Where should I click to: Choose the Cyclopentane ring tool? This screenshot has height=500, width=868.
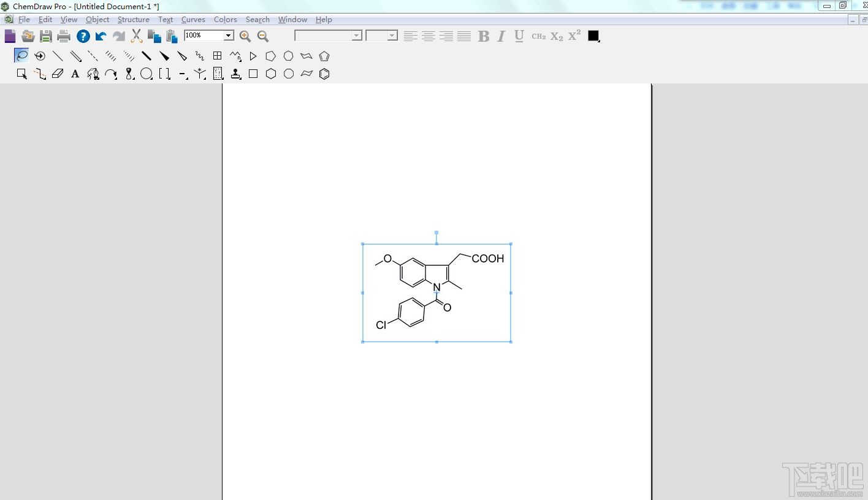(270, 56)
